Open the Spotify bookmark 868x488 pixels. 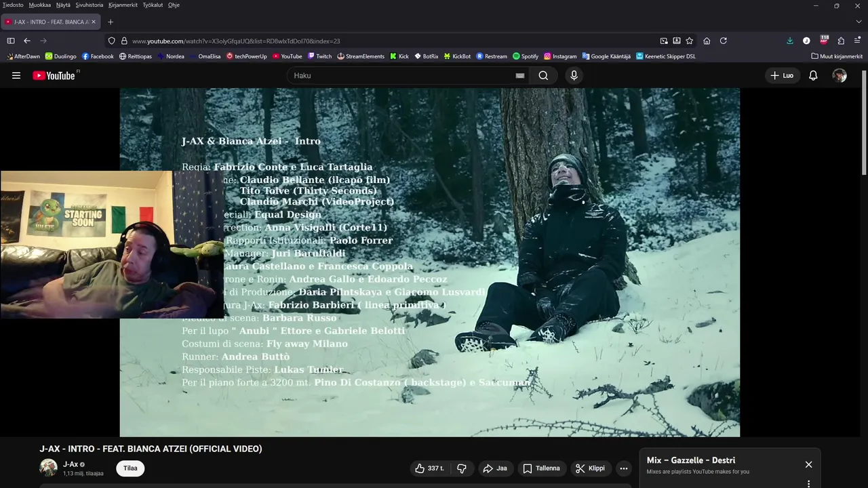click(x=526, y=56)
